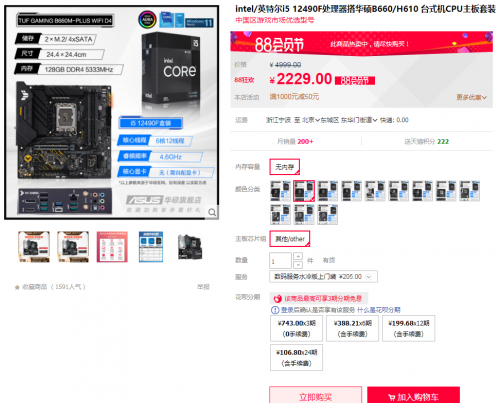500x403 pixels.
Task: Click the 什么是花呗分期 link
Action: tap(379, 310)
